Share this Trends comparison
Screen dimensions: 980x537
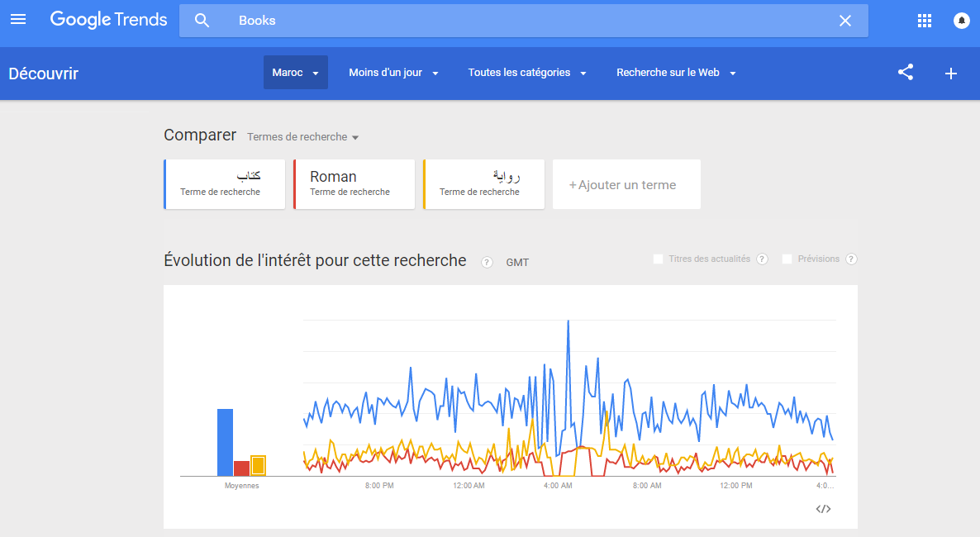pyautogui.click(x=906, y=73)
